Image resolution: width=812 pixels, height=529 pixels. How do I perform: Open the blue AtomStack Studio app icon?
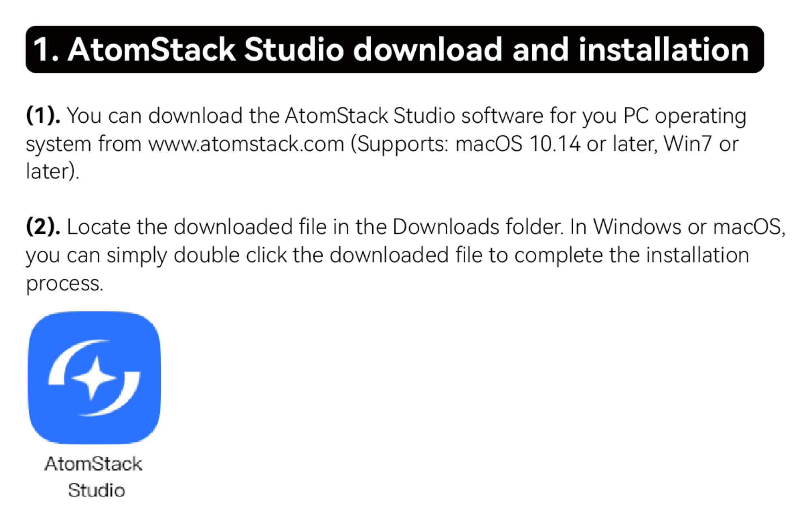pyautogui.click(x=94, y=377)
